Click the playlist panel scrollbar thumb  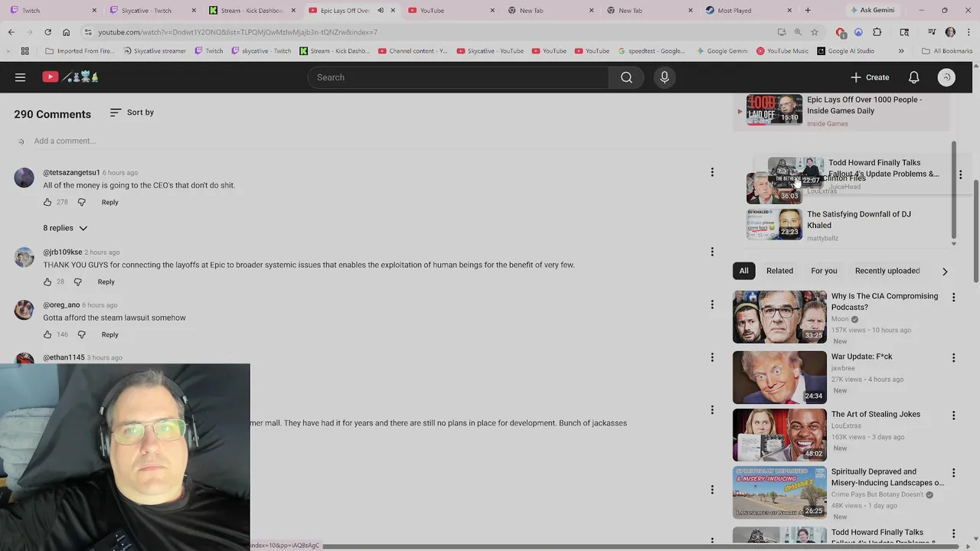pyautogui.click(x=953, y=189)
